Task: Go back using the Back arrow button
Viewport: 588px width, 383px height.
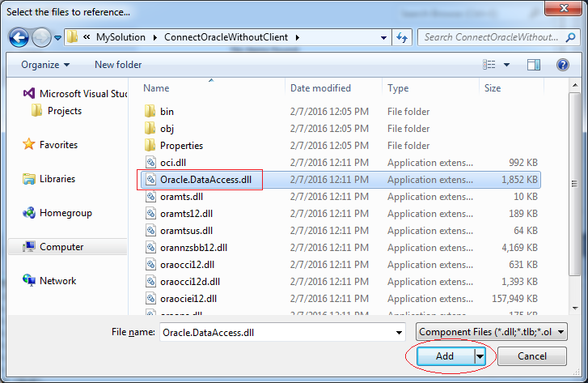Action: pyautogui.click(x=19, y=37)
